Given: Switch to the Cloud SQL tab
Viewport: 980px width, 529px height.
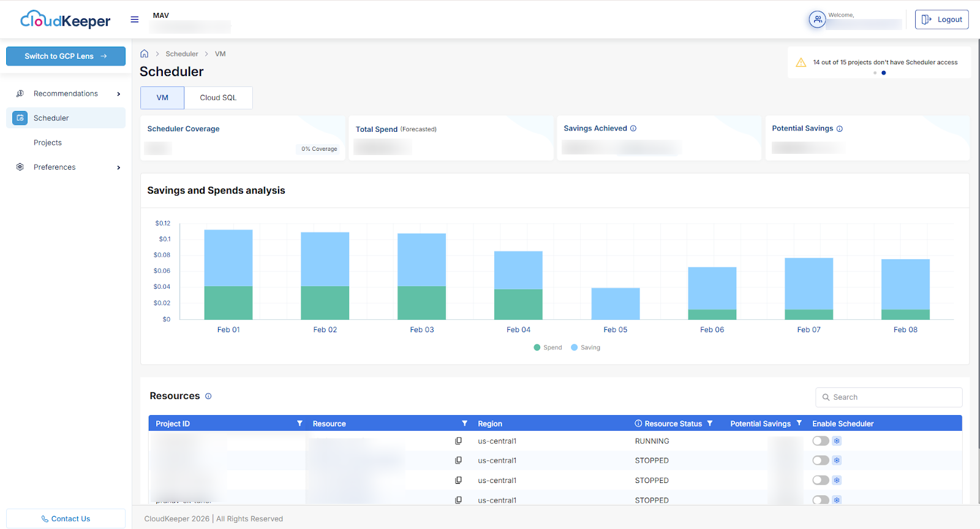Looking at the screenshot, I should coord(218,98).
